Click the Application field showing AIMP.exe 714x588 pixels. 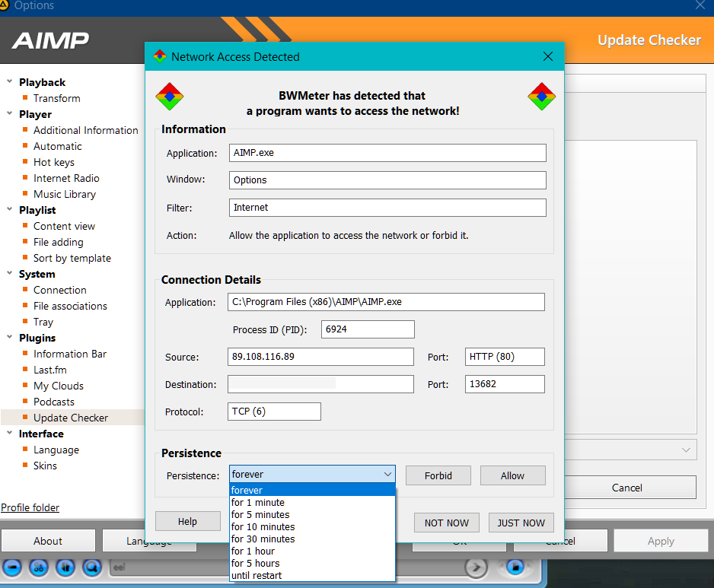click(x=387, y=153)
